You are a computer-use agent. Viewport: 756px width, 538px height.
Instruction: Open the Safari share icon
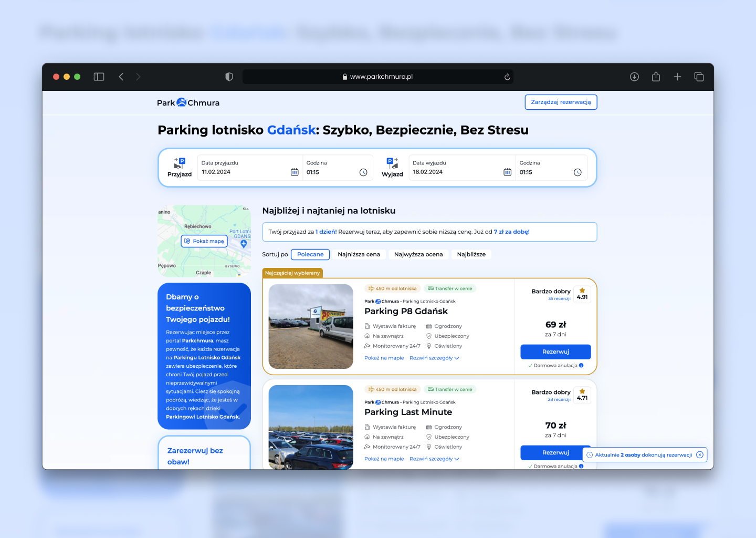[x=656, y=77]
